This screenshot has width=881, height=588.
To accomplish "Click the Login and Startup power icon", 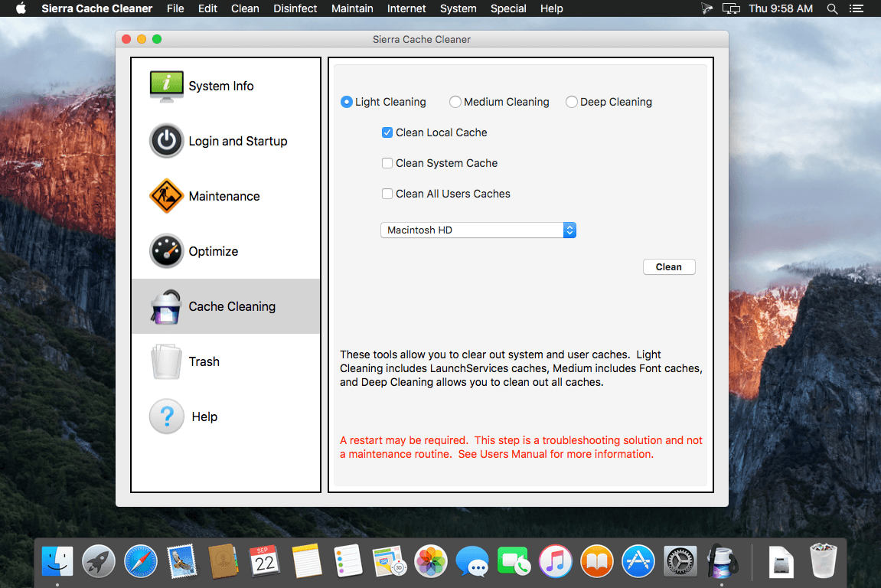I will (166, 141).
